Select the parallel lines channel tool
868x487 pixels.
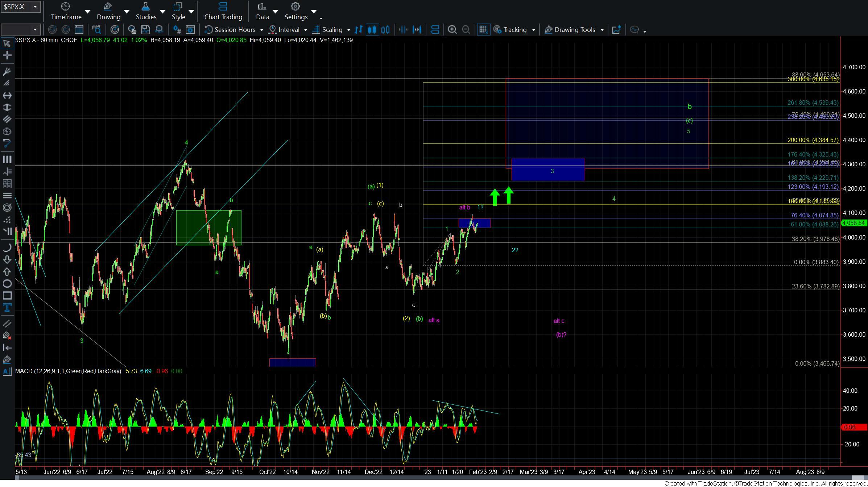pyautogui.click(x=7, y=119)
